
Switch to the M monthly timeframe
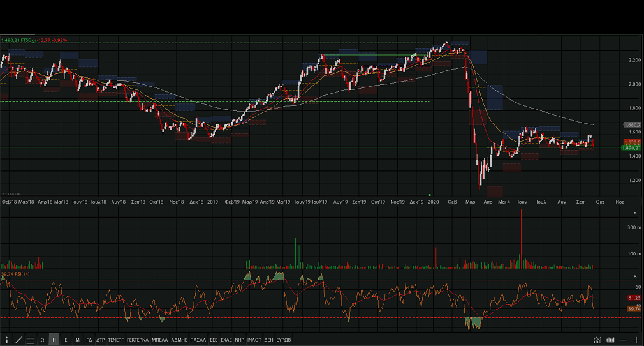tap(77, 340)
